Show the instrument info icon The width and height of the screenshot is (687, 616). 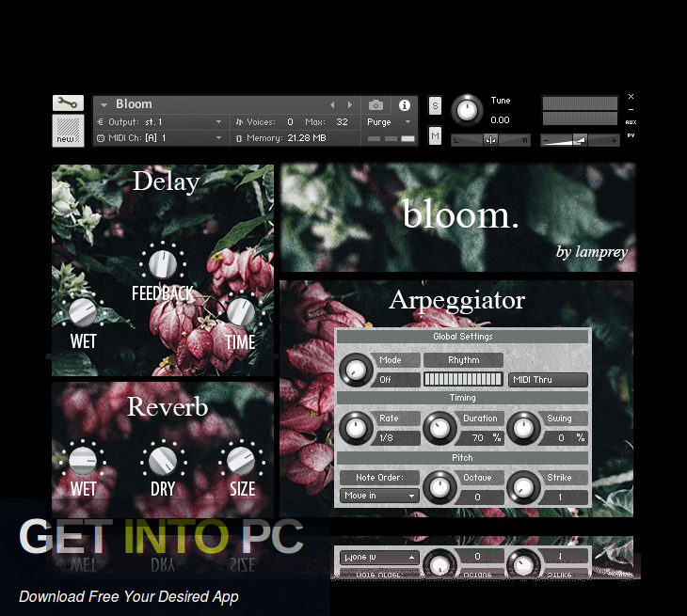click(405, 105)
